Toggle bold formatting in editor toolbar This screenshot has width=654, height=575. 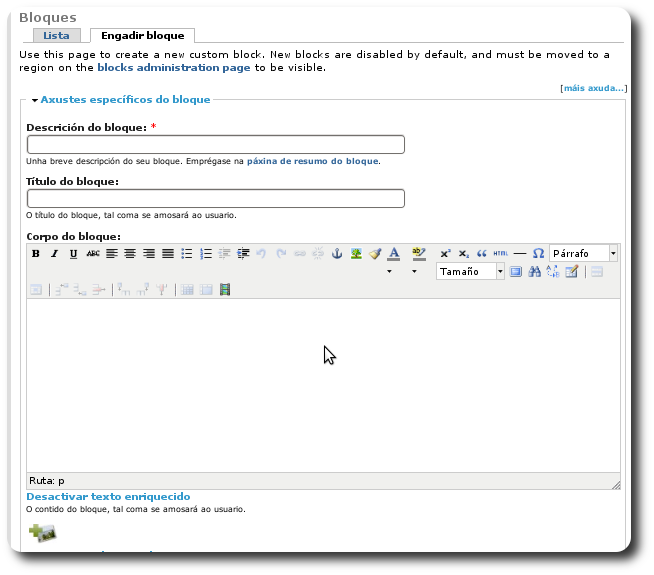tap(36, 254)
